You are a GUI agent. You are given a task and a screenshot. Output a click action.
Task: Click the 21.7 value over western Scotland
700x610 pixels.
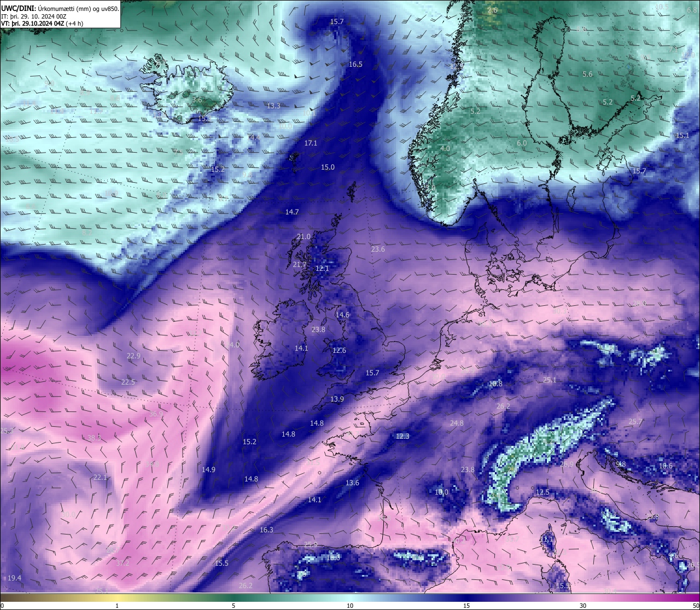coord(300,264)
